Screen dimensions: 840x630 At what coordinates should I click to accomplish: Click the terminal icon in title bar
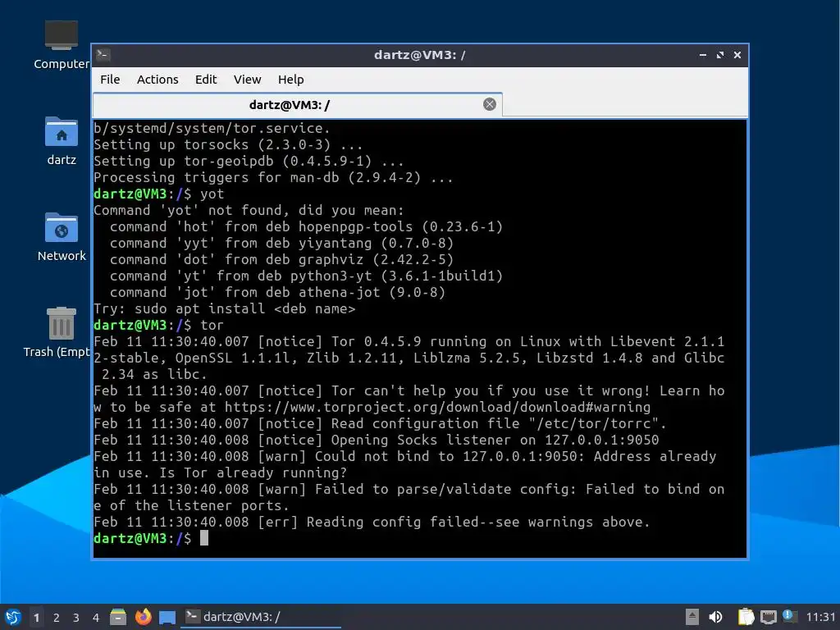coord(103,55)
